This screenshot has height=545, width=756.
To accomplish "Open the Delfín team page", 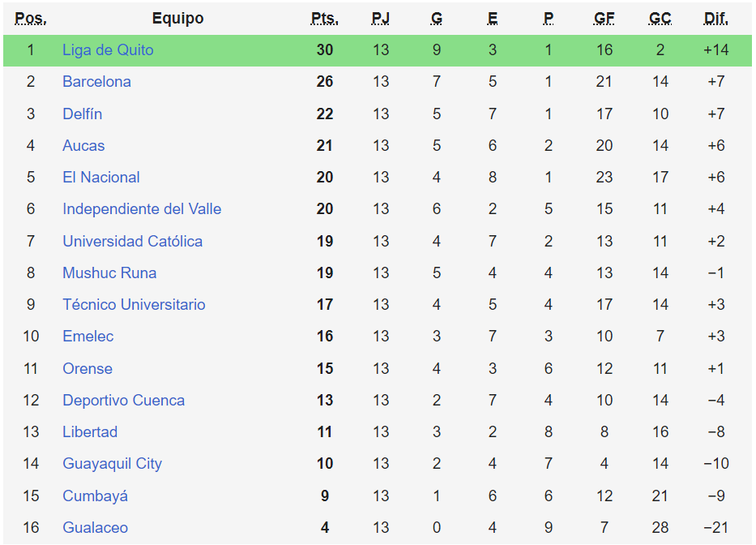I will tap(82, 114).
